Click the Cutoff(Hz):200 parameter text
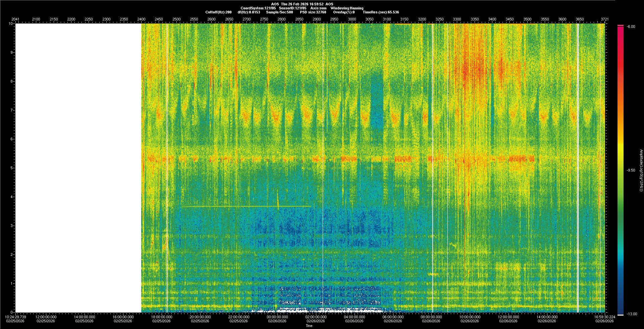This screenshot has width=644, height=329. pyautogui.click(x=218, y=12)
